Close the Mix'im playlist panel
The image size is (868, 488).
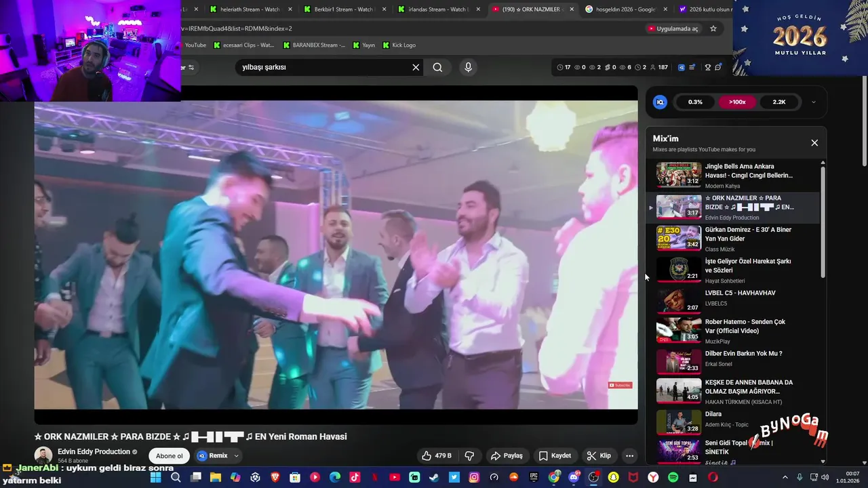click(814, 142)
